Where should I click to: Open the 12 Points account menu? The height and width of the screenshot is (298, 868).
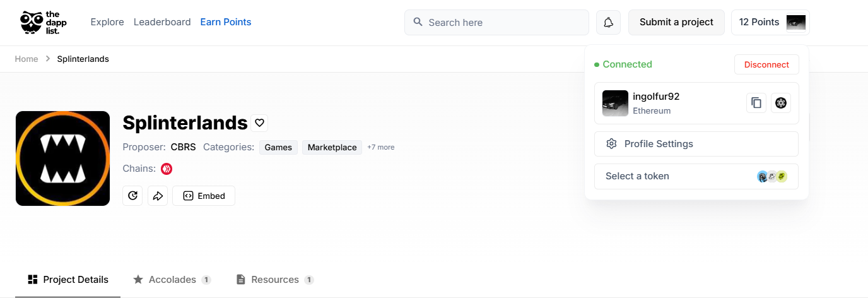[770, 22]
